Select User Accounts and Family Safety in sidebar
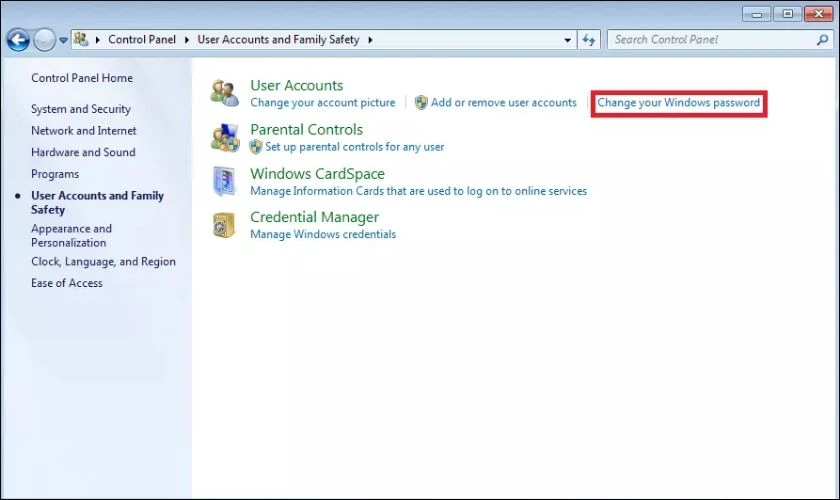840x500 pixels. tap(98, 203)
